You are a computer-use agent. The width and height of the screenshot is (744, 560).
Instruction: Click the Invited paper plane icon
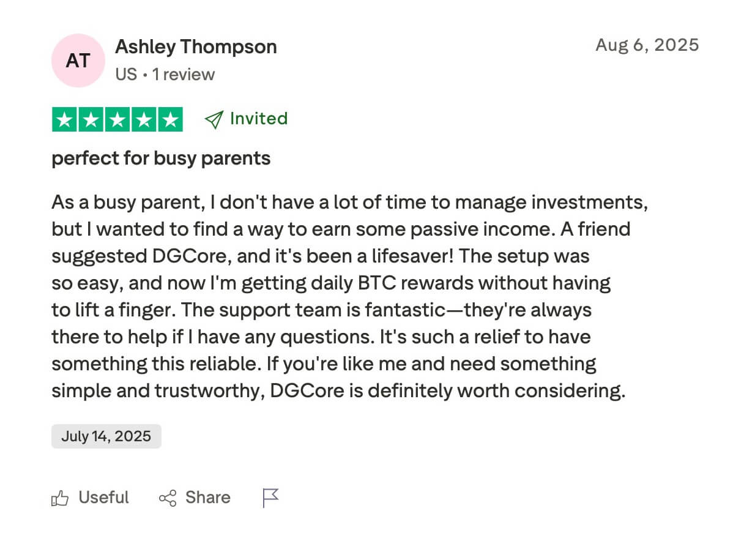coord(214,119)
